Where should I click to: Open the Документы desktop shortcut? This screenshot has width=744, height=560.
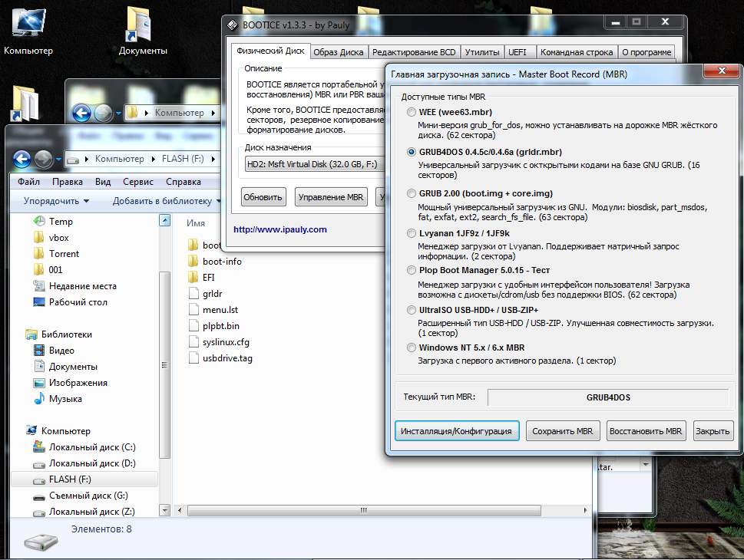pos(142,31)
